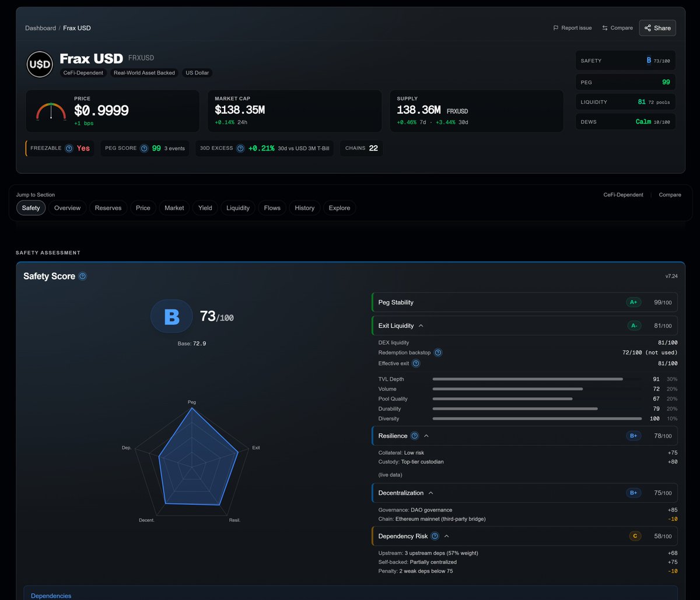The image size is (700, 600).
Task: Click the PEG summary card
Action: click(626, 82)
